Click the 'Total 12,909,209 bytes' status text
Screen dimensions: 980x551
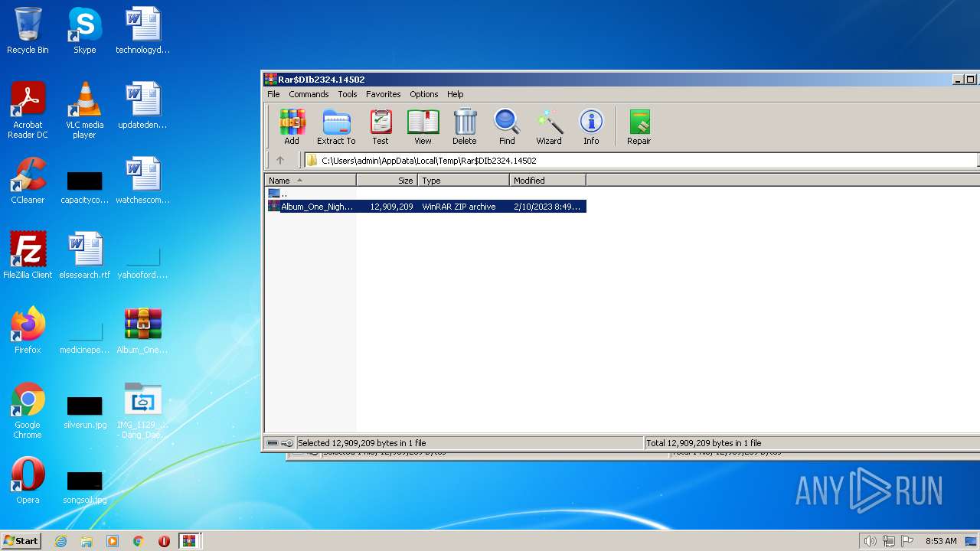coord(704,443)
